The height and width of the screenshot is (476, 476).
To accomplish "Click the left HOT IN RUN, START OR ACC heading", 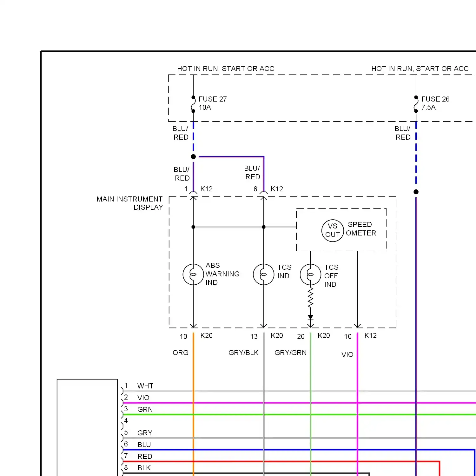I will pyautogui.click(x=226, y=69).
